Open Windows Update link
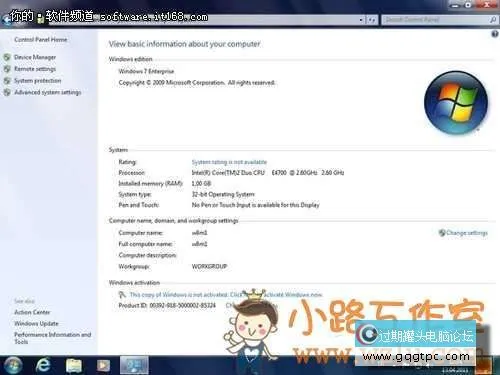500x375 pixels. point(36,324)
